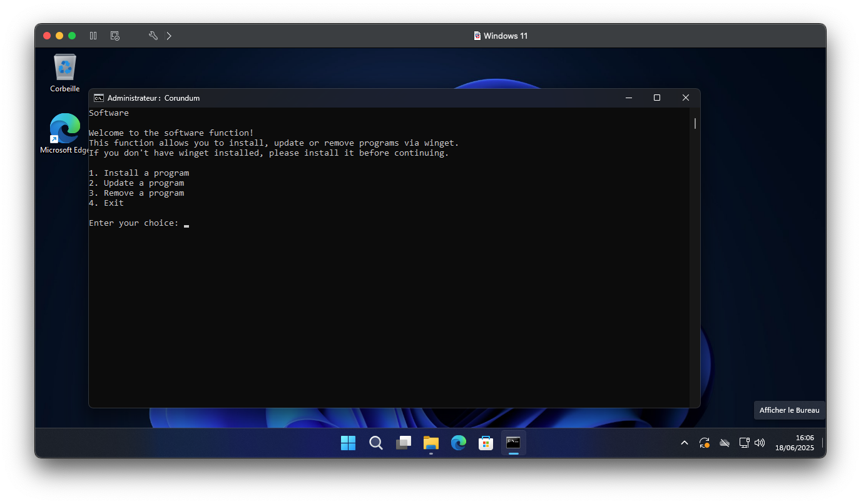Image resolution: width=861 pixels, height=504 pixels.
Task: Expand the VM toolbar forward chevron
Action: click(x=169, y=36)
